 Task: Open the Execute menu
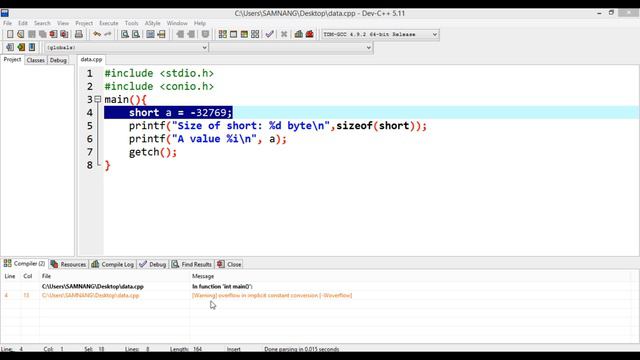(109, 23)
